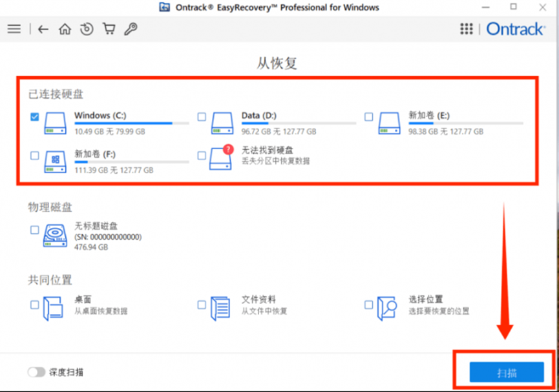Check the Data (D:) checkbox
The image size is (559, 392).
point(202,117)
